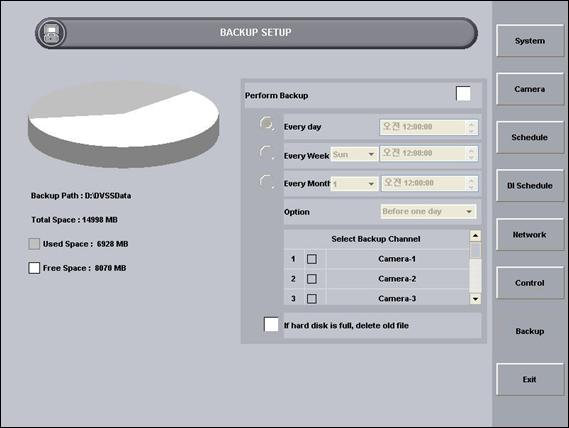569x428 pixels.
Task: Check the Camera-1 backup channel box
Action: point(312,259)
